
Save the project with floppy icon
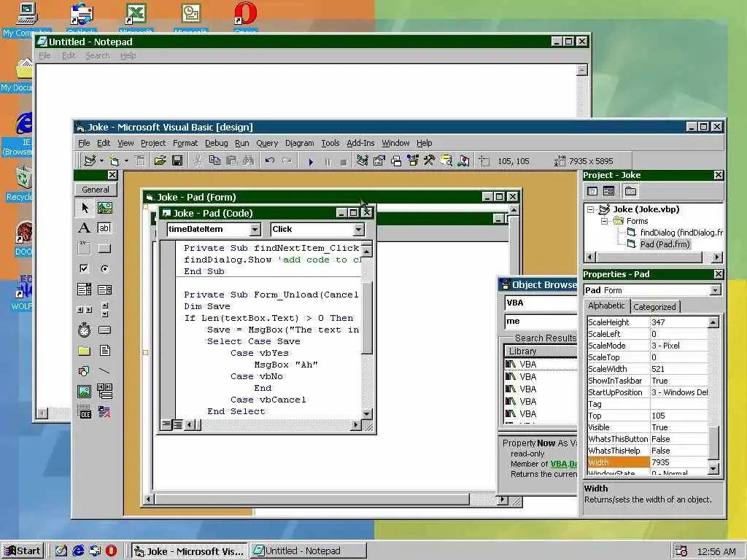coord(177,161)
